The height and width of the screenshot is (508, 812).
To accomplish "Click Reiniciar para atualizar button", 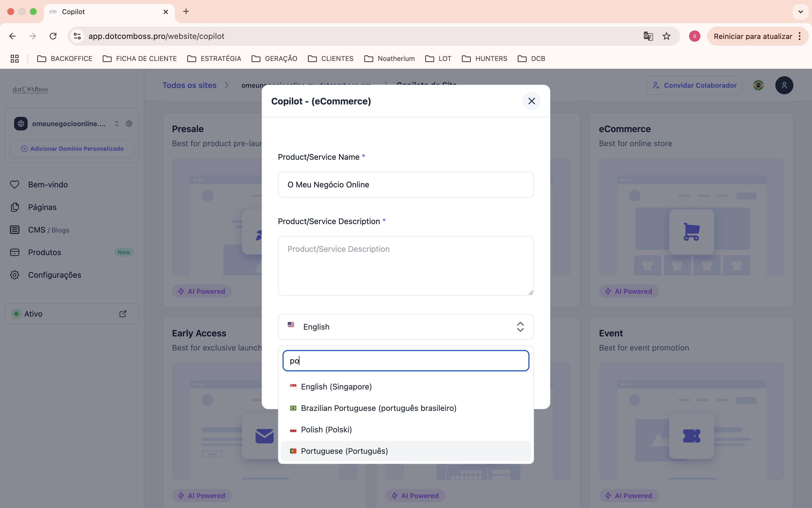I will (753, 36).
